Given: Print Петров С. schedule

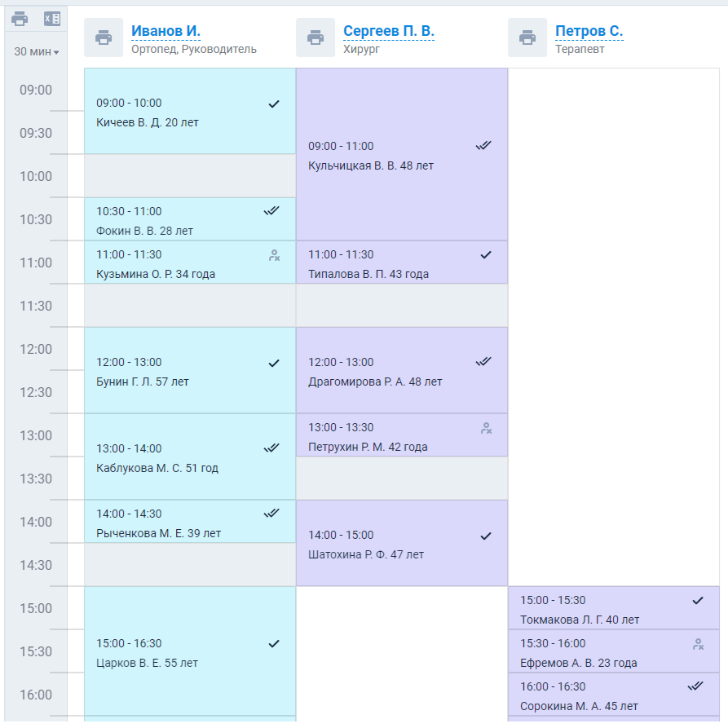Looking at the screenshot, I should pos(527,38).
